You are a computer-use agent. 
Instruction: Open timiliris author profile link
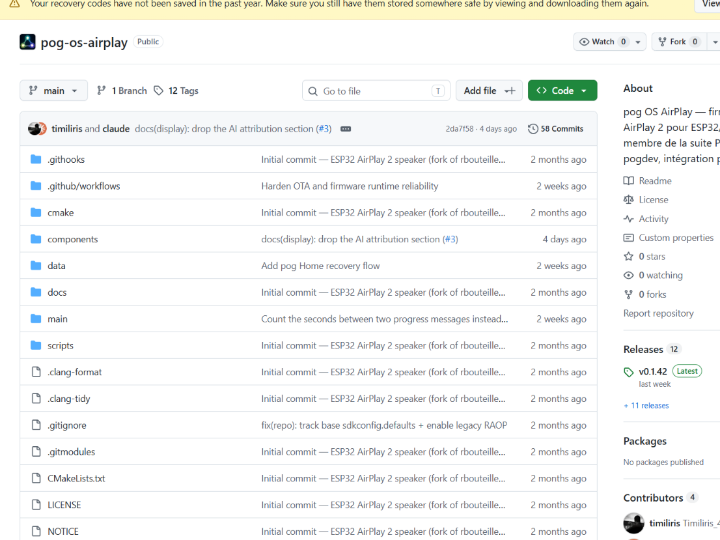(x=67, y=129)
